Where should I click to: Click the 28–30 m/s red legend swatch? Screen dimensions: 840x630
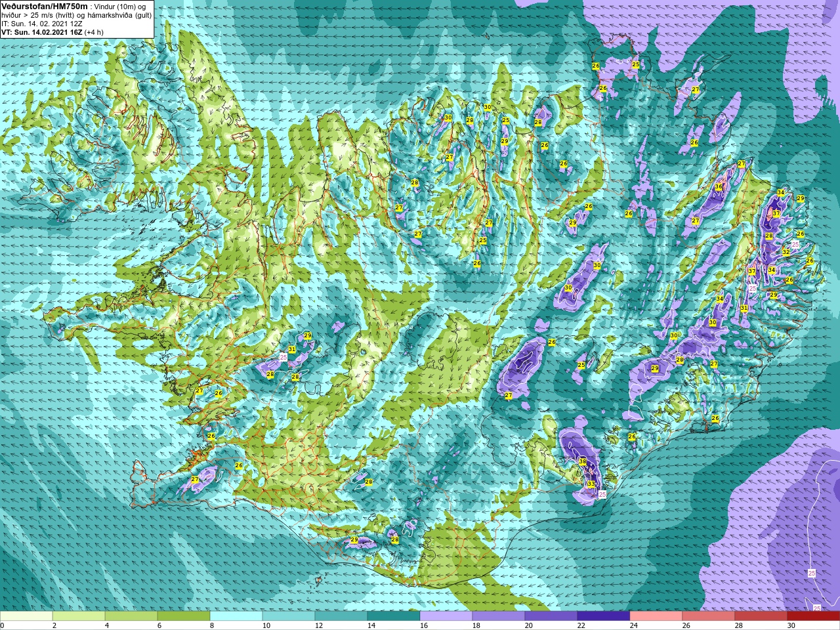(761, 616)
